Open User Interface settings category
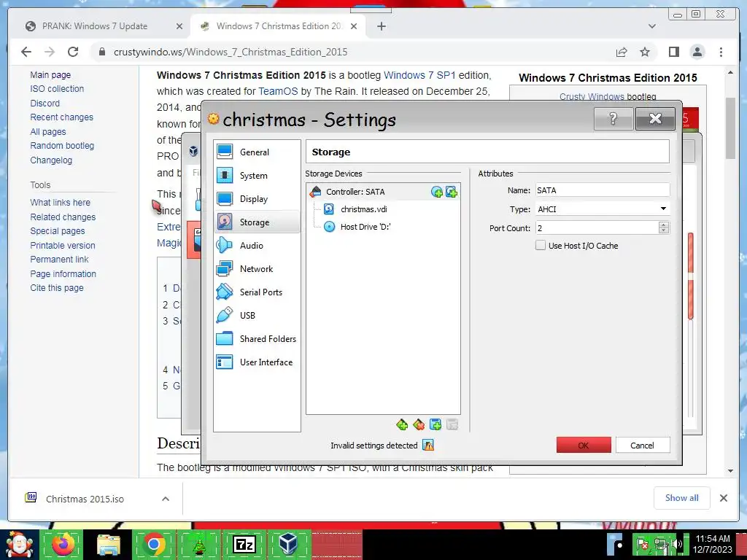 (256, 362)
